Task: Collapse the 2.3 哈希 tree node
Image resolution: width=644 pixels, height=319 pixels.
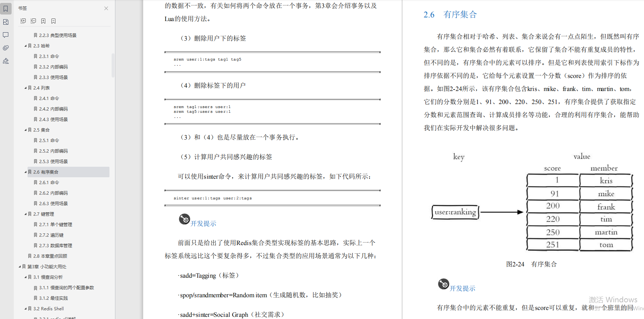Action: click(x=25, y=46)
